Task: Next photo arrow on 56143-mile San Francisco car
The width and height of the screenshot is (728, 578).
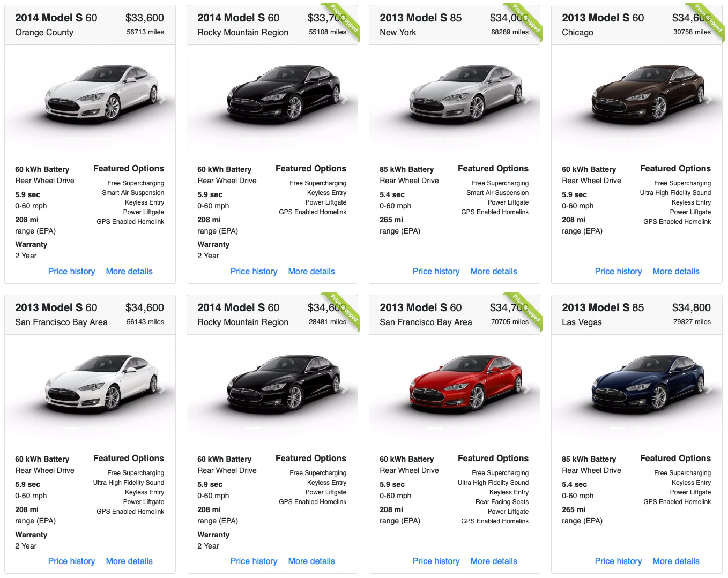Action: coord(162,389)
